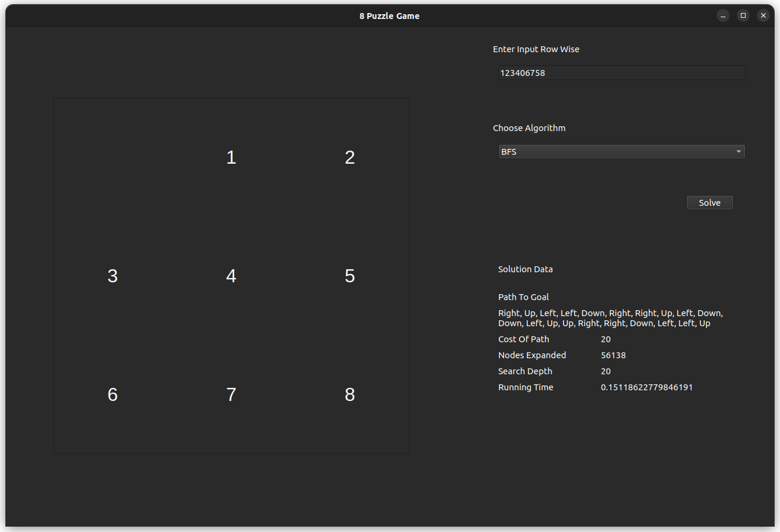Click the 'Solution Data' heading
780x532 pixels.
point(526,269)
